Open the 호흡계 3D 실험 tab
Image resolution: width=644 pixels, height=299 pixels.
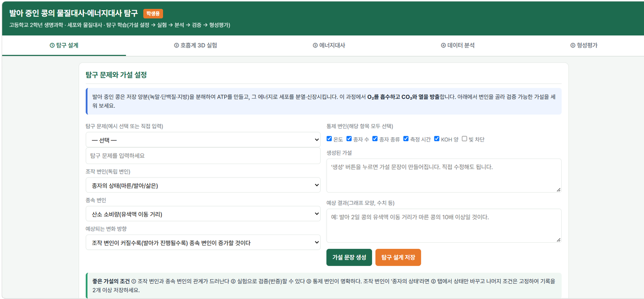195,45
